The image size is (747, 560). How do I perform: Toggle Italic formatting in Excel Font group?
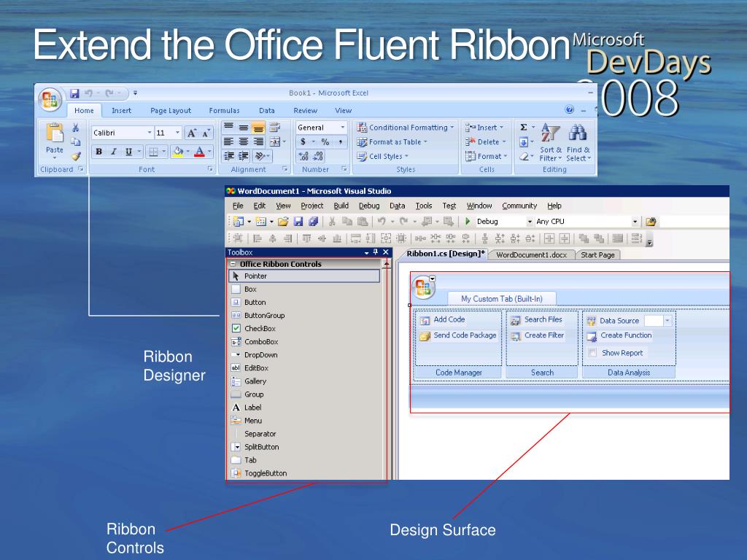[x=113, y=152]
